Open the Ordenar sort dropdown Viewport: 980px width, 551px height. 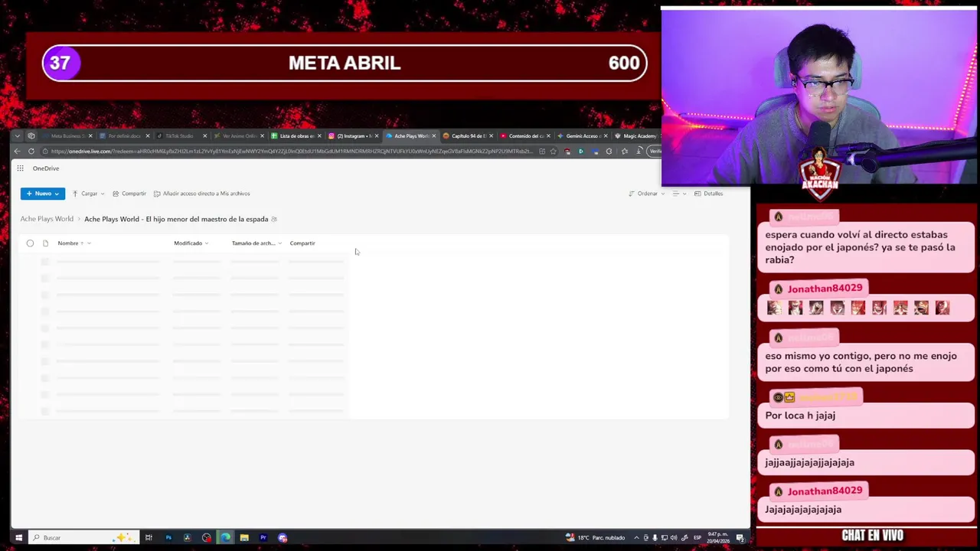[646, 194]
